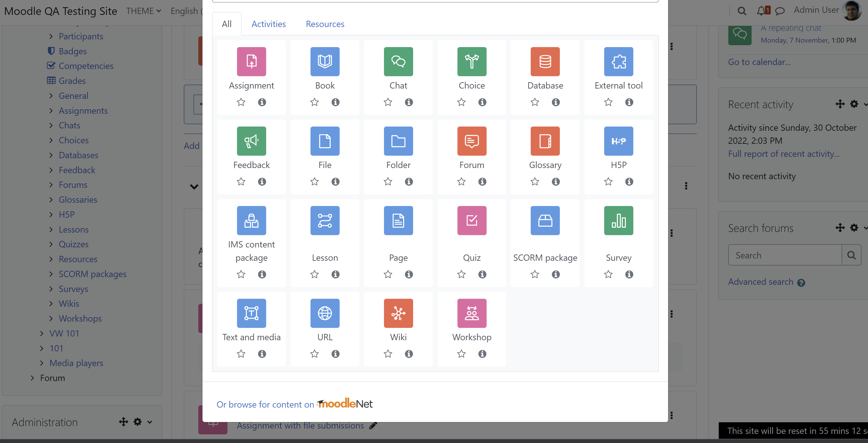Choose the Feedback activity icon
Viewport: 868px width, 443px height.
(251, 141)
